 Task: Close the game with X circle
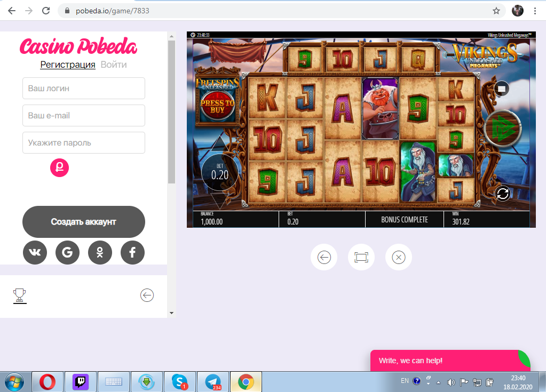pyautogui.click(x=398, y=258)
